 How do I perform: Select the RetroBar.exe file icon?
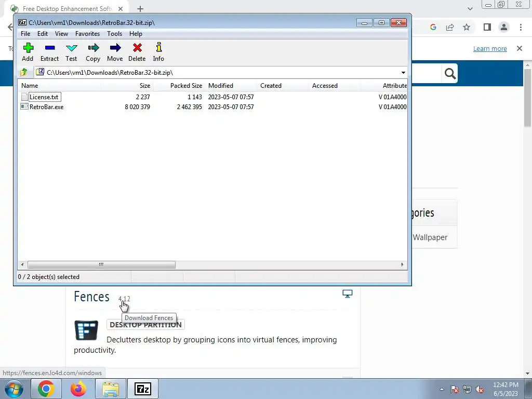pyautogui.click(x=24, y=107)
